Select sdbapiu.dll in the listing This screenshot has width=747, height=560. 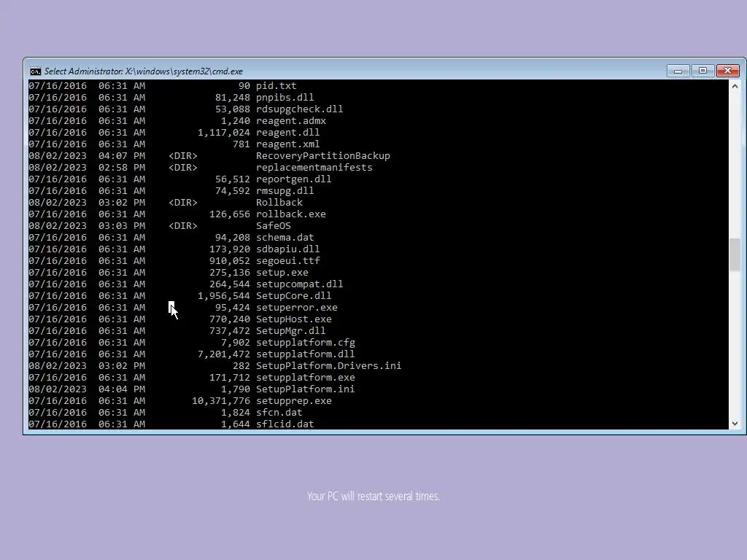click(287, 249)
